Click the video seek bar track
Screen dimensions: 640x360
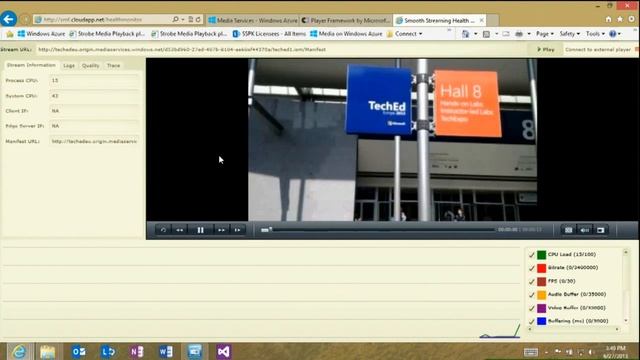(x=382, y=230)
